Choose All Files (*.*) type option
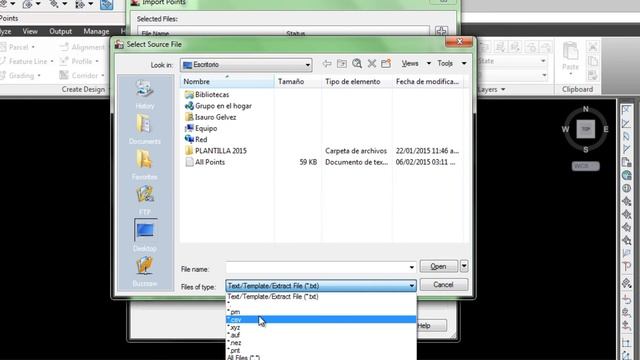This screenshot has width=640, height=360. [x=321, y=358]
